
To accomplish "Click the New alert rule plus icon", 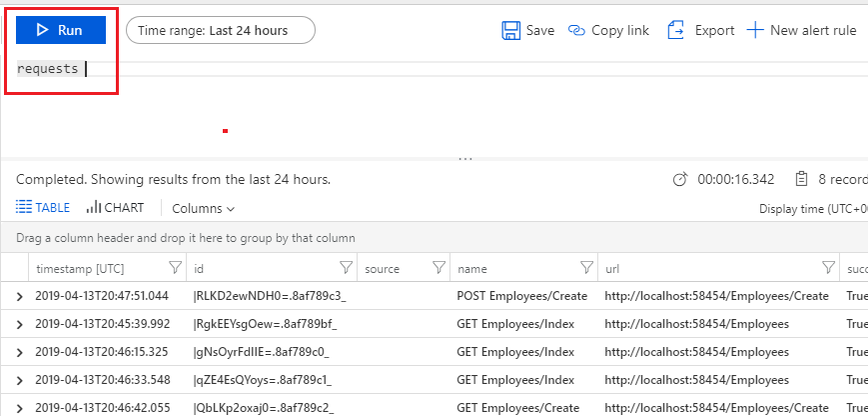I will [755, 30].
